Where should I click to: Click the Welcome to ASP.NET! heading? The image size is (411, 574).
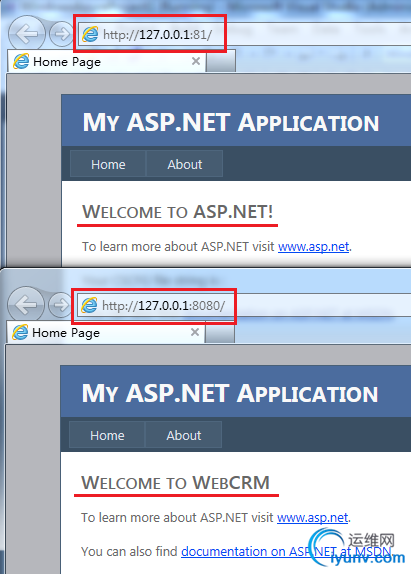click(x=178, y=212)
